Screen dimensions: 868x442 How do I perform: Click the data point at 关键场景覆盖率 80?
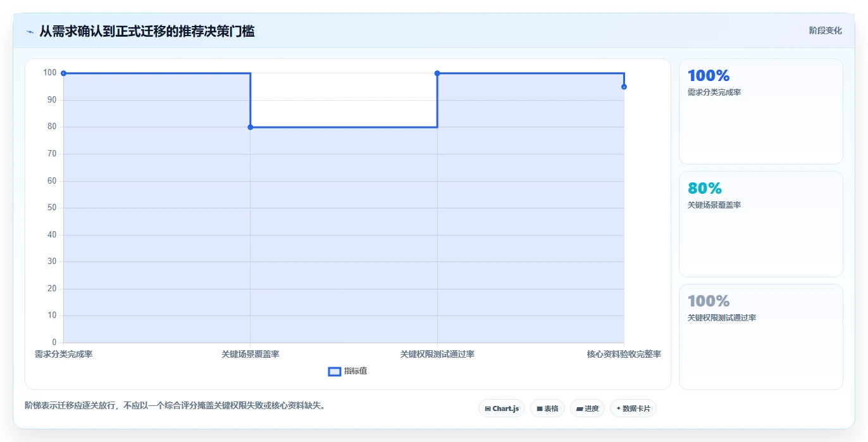click(251, 127)
